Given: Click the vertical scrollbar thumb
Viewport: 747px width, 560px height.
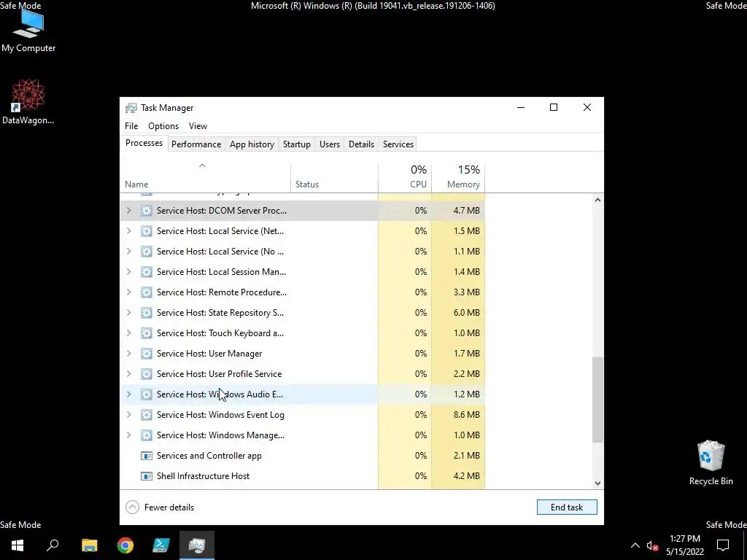Looking at the screenshot, I should point(598,400).
